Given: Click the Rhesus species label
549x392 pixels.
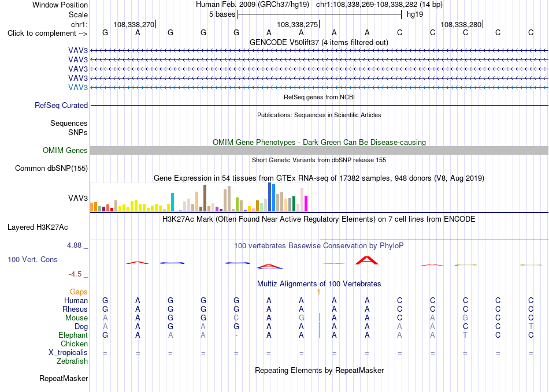Looking at the screenshot, I should tap(75, 309).
